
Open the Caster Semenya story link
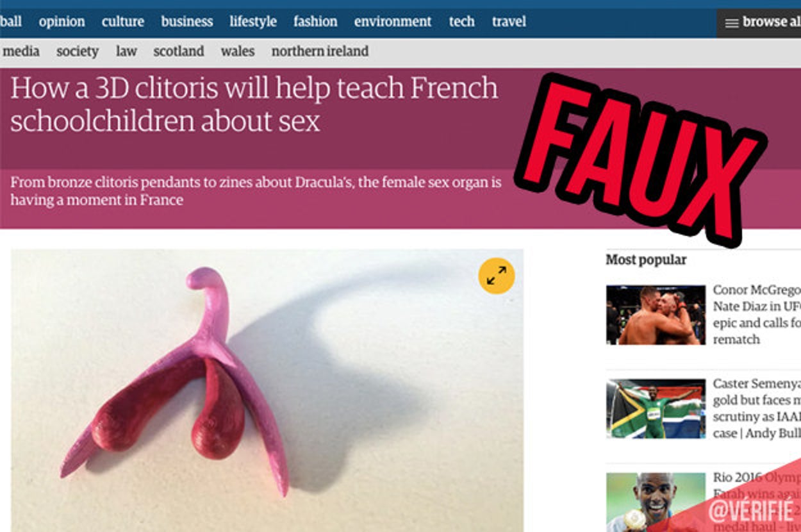click(757, 408)
